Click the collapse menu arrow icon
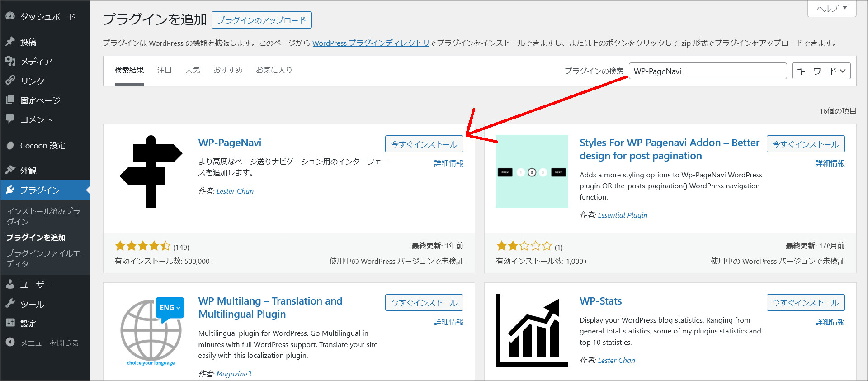This screenshot has height=381, width=868. [x=10, y=342]
